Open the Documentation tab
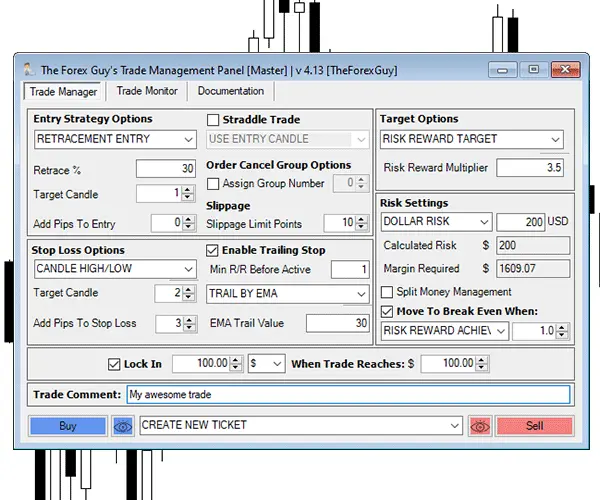The image size is (600, 500). coord(231,91)
